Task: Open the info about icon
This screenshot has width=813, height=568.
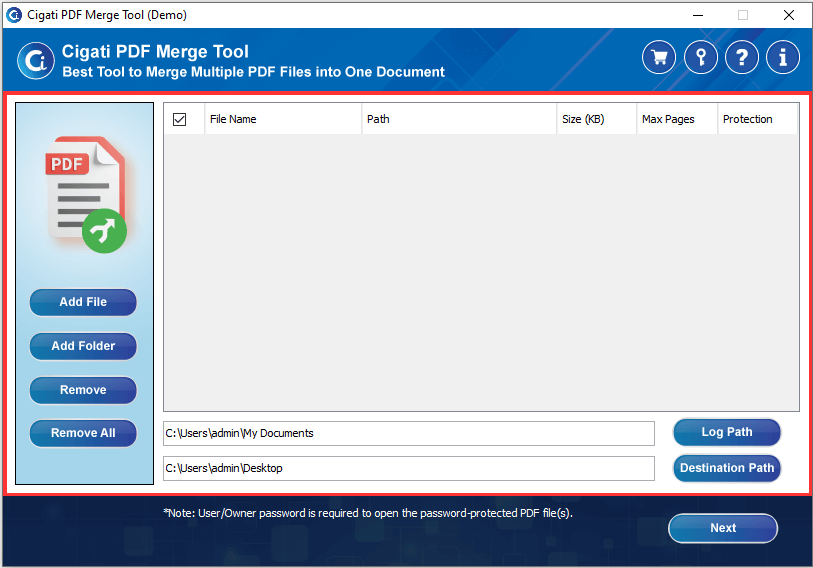Action: [x=783, y=57]
